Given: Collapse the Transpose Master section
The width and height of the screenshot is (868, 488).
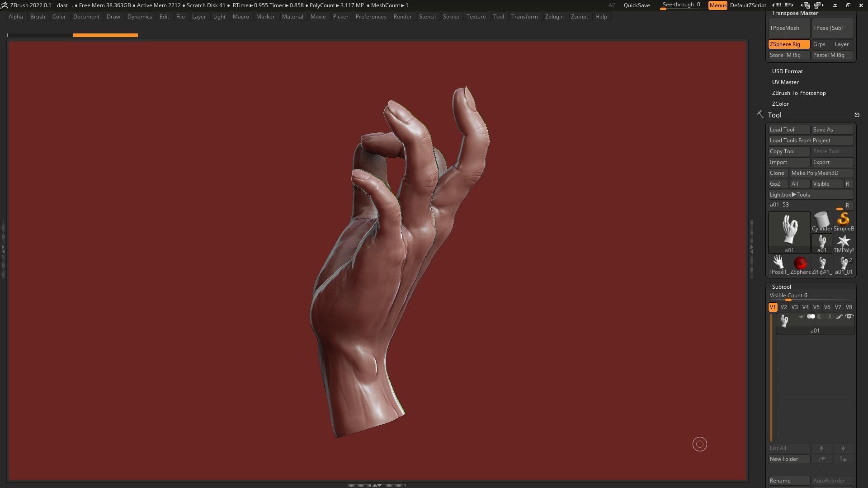Looking at the screenshot, I should pos(795,13).
